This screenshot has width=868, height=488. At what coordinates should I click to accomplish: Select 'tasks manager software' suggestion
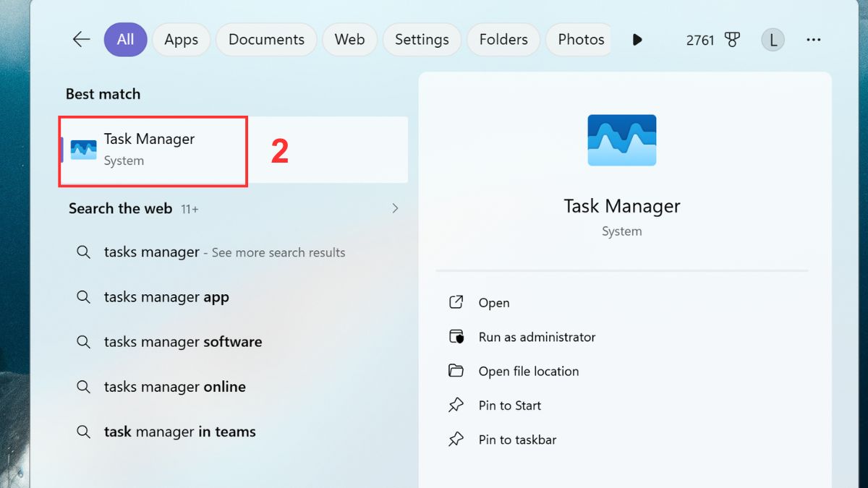234,342
